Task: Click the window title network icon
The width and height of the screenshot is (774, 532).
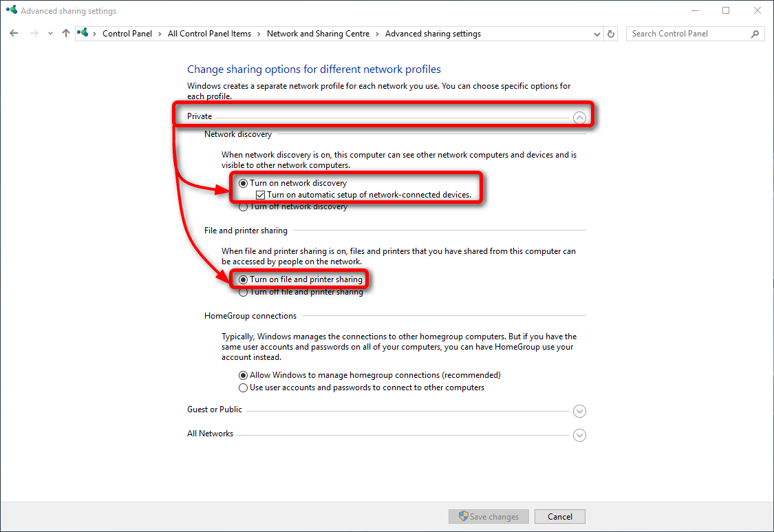Action: [12, 10]
